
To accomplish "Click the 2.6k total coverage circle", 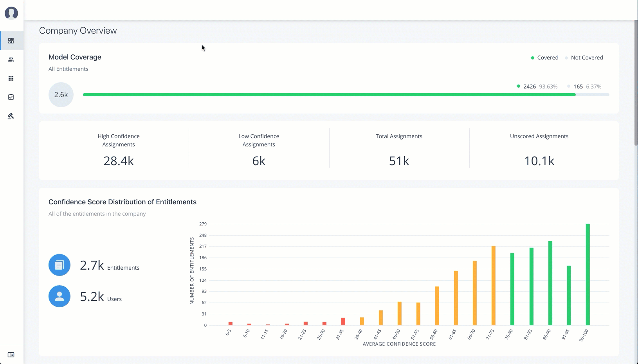I will coord(61,95).
